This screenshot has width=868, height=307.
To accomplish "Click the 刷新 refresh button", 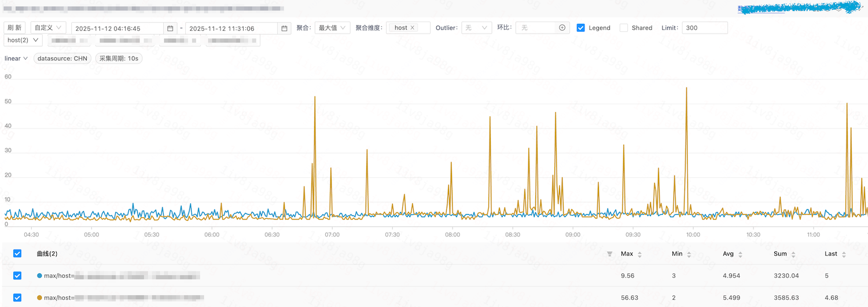I will [x=15, y=28].
